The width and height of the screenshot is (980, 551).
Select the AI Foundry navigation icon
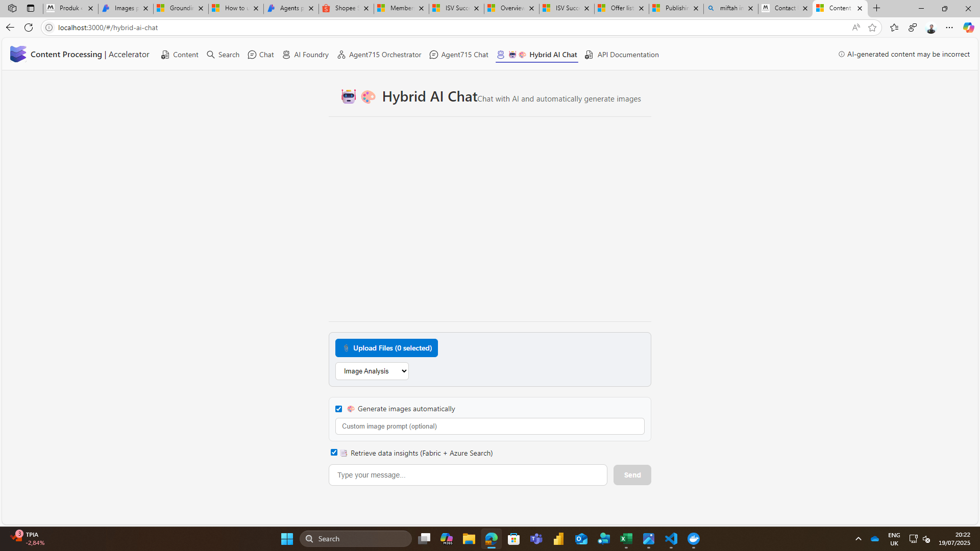pyautogui.click(x=286, y=55)
